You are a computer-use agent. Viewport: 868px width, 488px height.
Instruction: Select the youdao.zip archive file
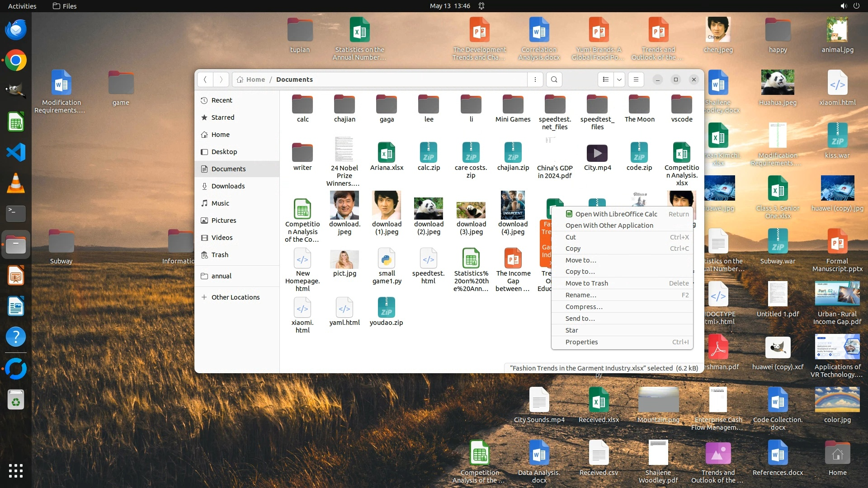coord(386,308)
